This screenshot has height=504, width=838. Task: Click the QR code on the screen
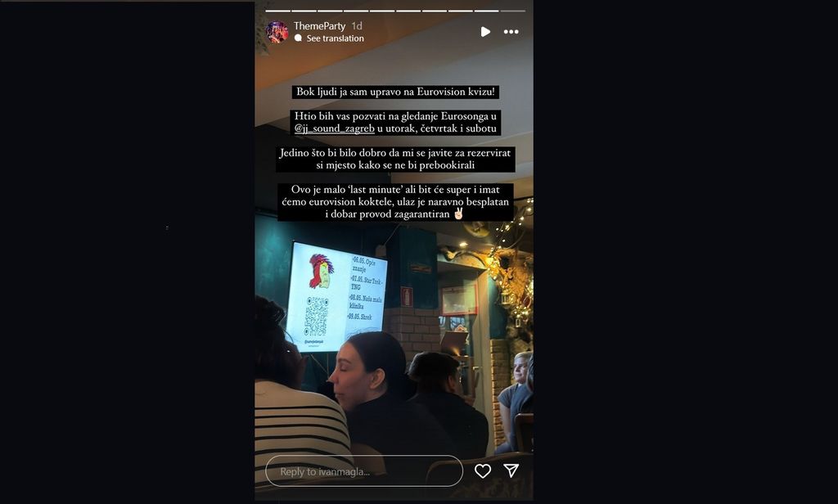pyautogui.click(x=317, y=317)
